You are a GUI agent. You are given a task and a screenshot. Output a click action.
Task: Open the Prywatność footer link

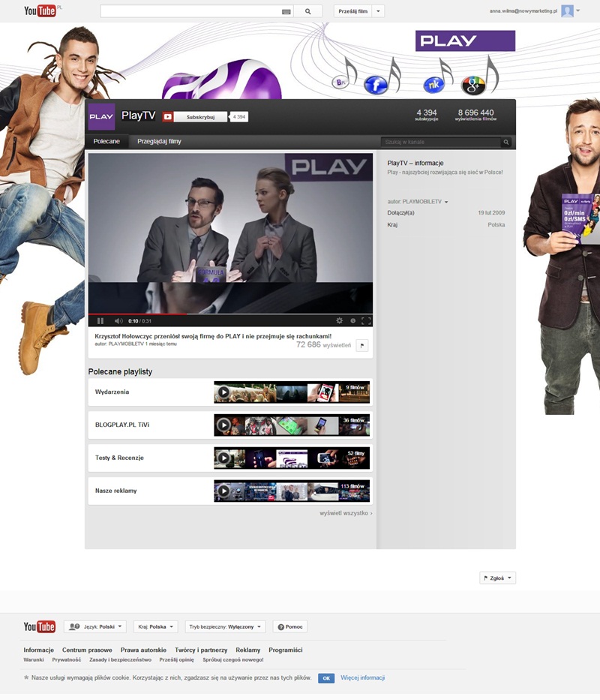pyautogui.click(x=67, y=659)
